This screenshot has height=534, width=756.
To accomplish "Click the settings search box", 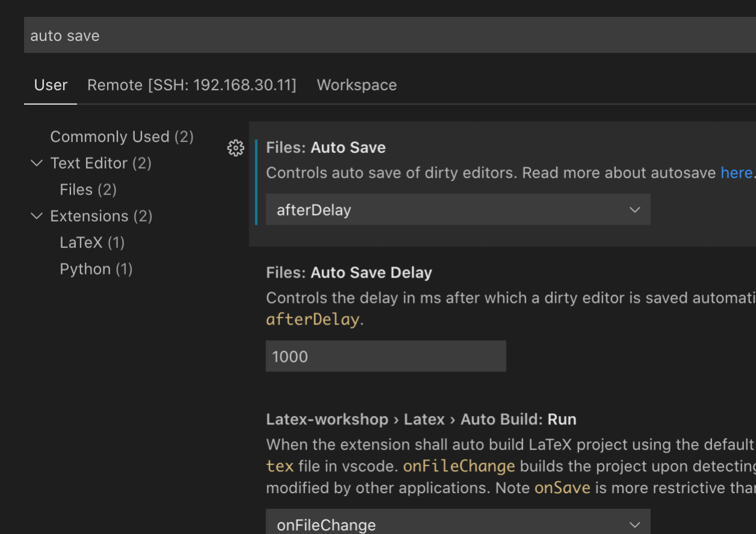I will click(385, 36).
